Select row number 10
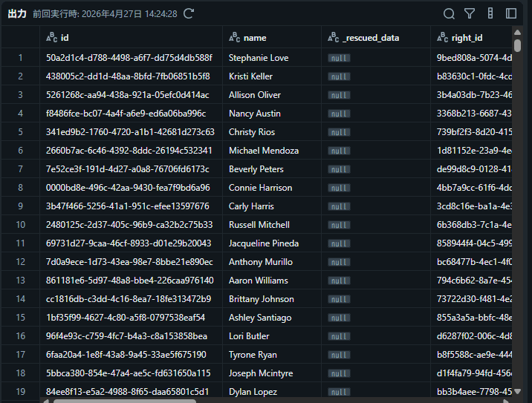The width and height of the screenshot is (532, 403). 20,225
